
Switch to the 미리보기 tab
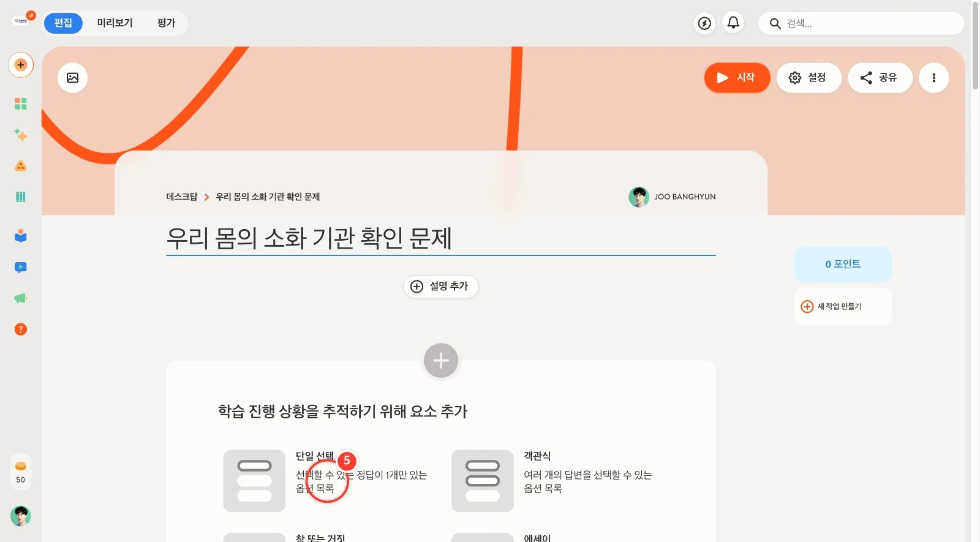115,23
